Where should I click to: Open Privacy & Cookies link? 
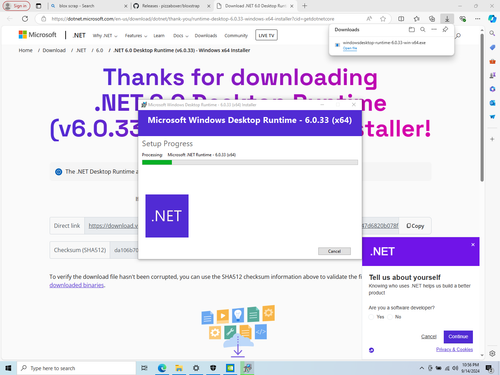pyautogui.click(x=454, y=349)
